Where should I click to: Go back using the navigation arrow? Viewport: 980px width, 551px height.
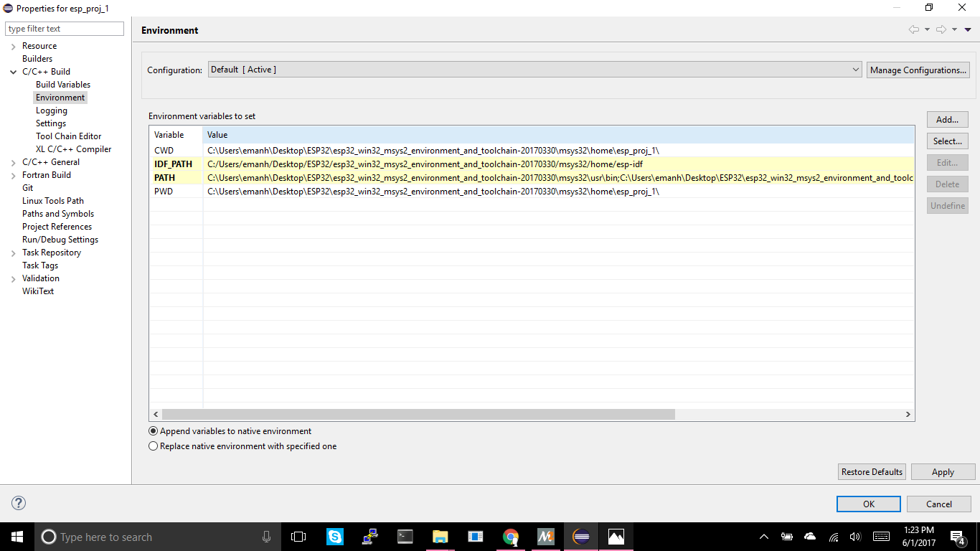pyautogui.click(x=913, y=29)
